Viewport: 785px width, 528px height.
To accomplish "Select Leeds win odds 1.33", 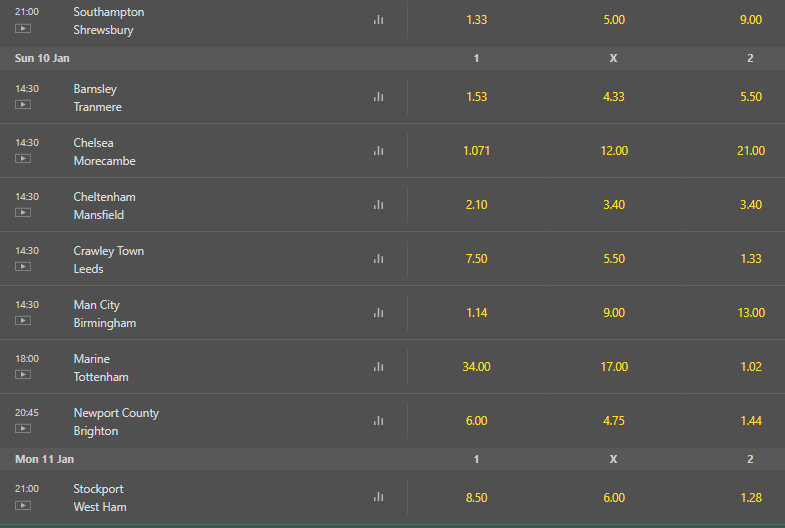I will 750,259.
